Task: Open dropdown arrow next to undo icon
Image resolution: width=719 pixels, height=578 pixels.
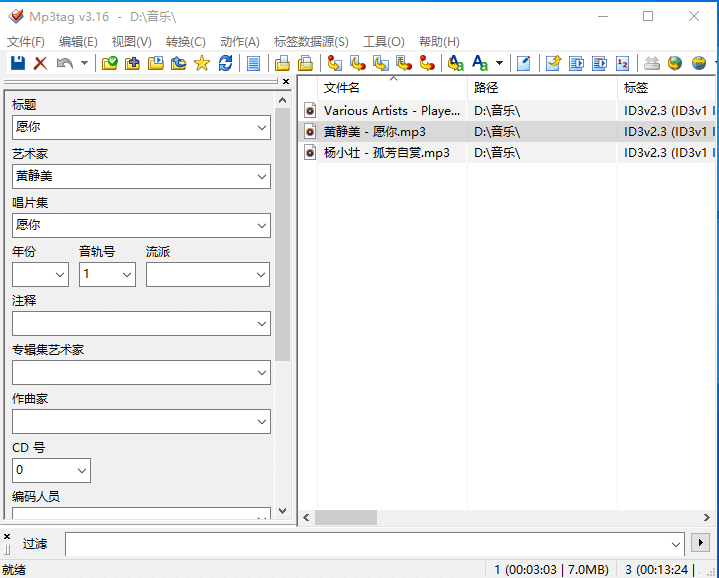Action: click(84, 63)
